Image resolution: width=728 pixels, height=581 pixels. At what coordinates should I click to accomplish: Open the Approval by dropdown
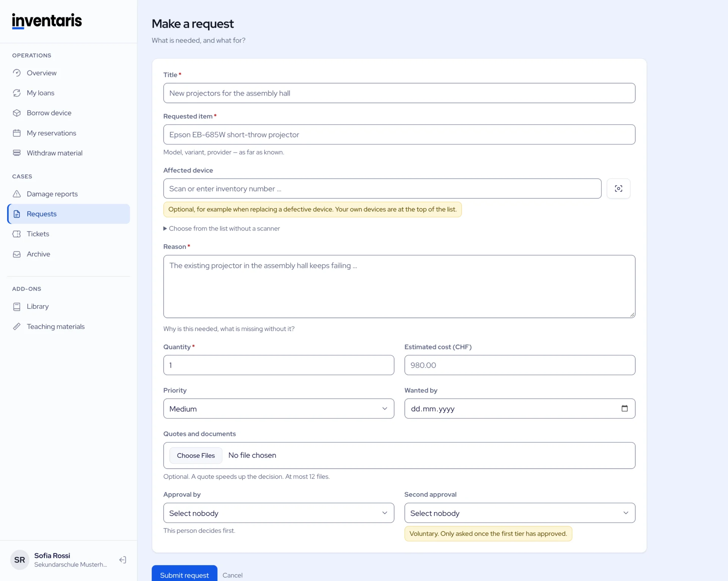point(279,513)
